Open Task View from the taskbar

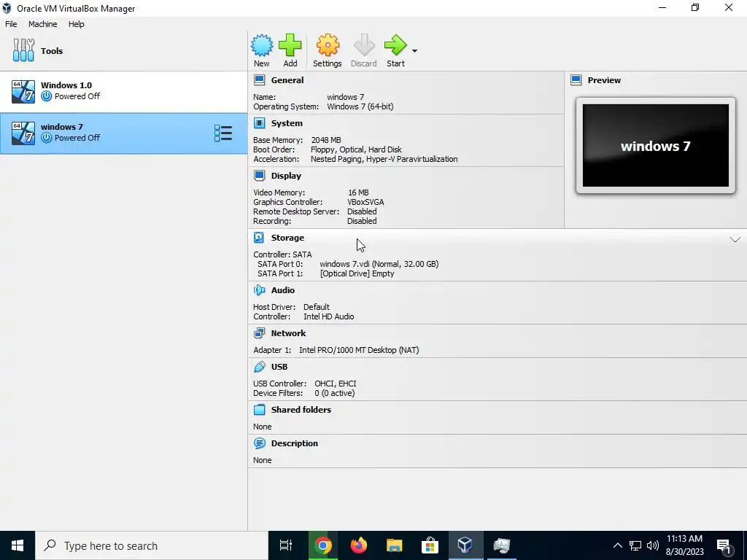click(x=286, y=545)
